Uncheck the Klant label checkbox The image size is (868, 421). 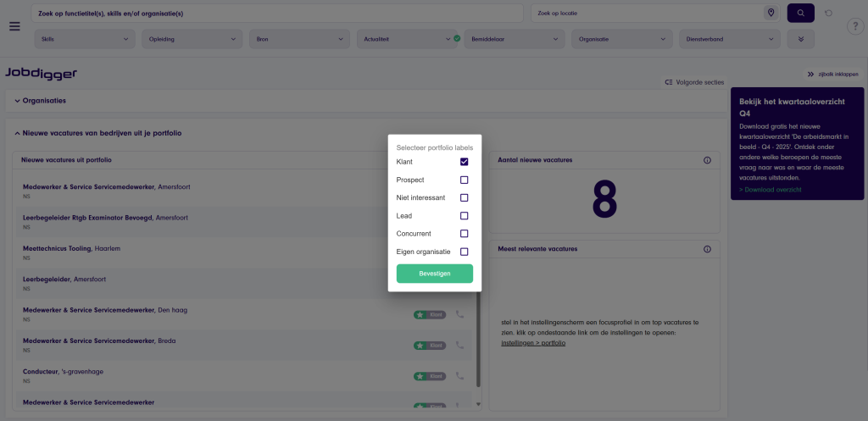[464, 162]
